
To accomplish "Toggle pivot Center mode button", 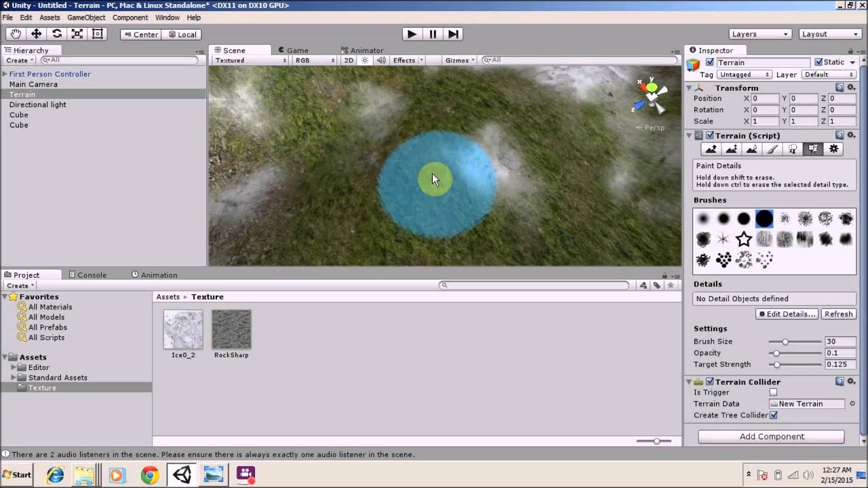I will (x=141, y=35).
